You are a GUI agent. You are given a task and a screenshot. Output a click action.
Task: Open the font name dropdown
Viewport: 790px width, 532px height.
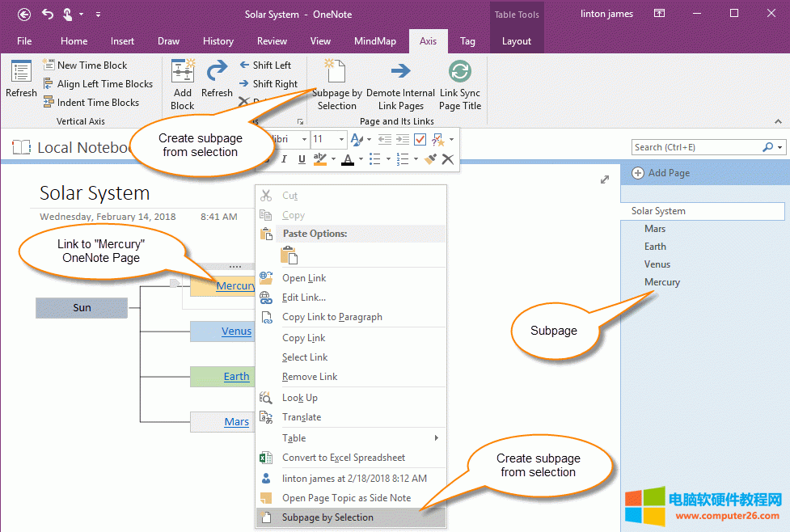pos(304,139)
